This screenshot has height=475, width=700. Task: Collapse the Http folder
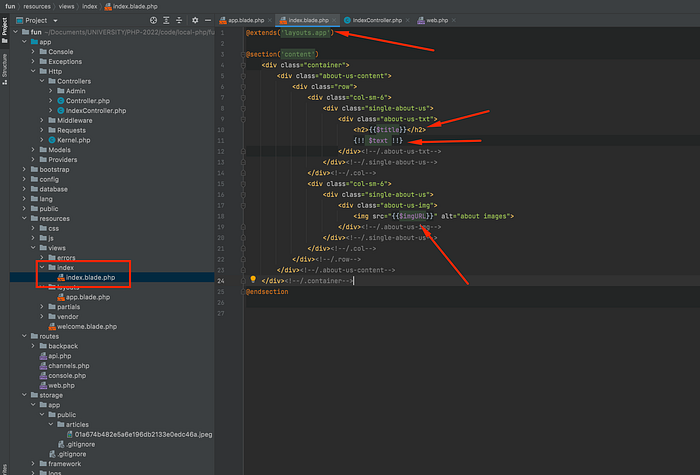pyautogui.click(x=33, y=71)
